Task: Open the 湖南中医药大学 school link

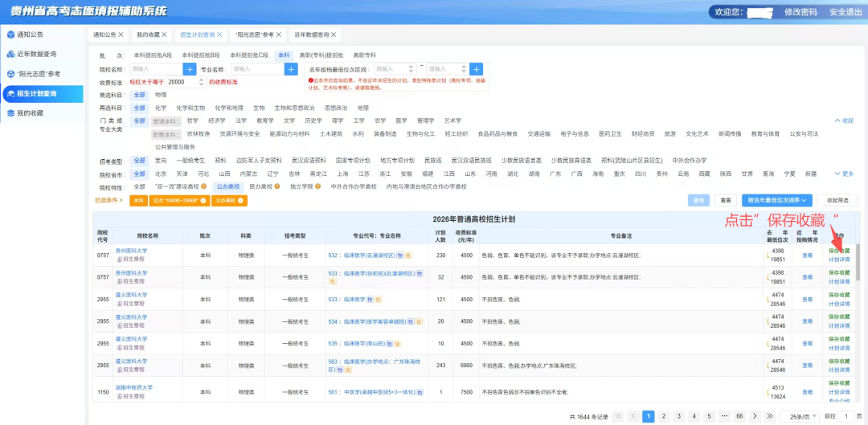Action: pyautogui.click(x=134, y=387)
